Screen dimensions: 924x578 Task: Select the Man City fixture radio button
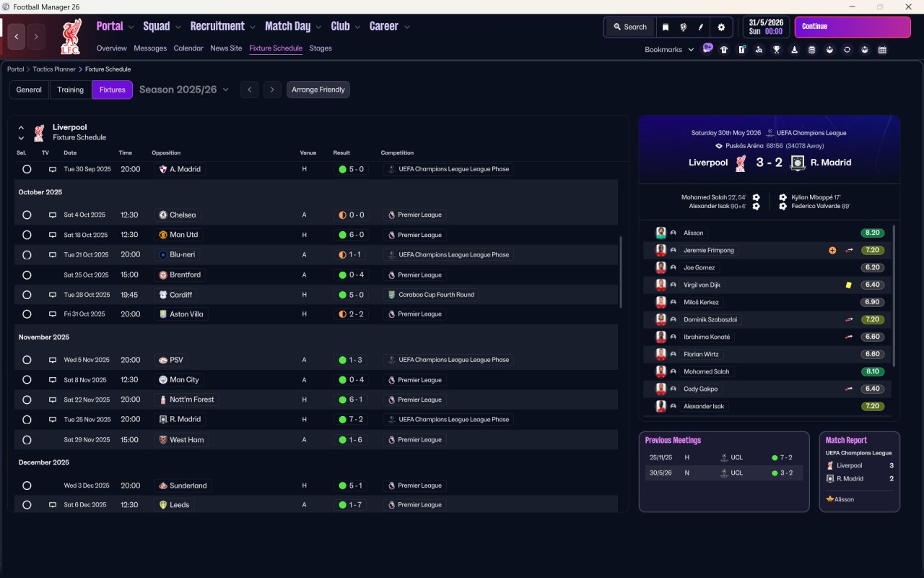27,380
